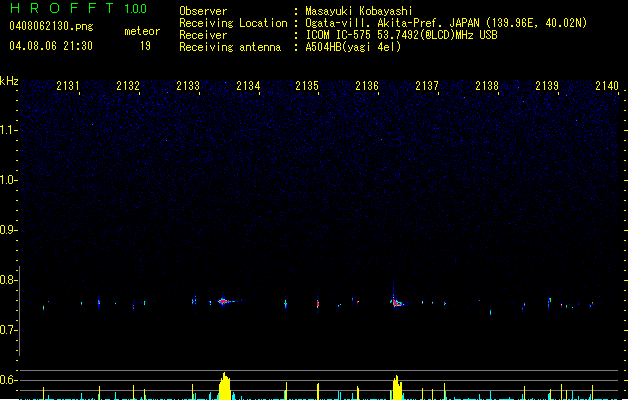The image size is (629, 400).
Task: Click the kHz axis unit label
Action: click(9, 81)
